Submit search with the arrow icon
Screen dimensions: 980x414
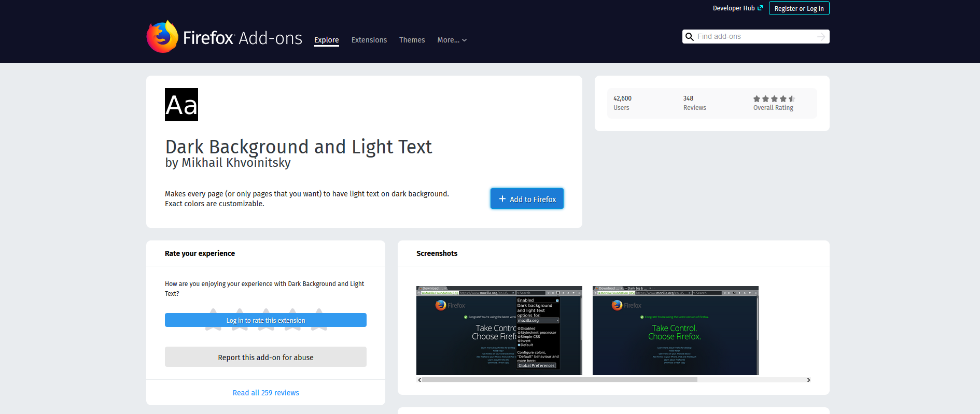[x=821, y=37]
